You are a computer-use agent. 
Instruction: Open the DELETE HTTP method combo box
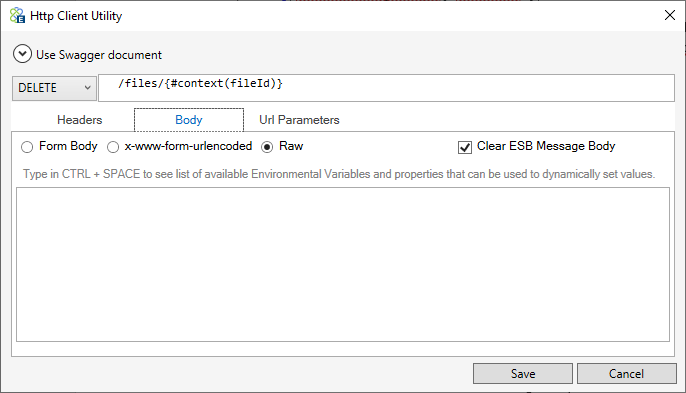54,88
